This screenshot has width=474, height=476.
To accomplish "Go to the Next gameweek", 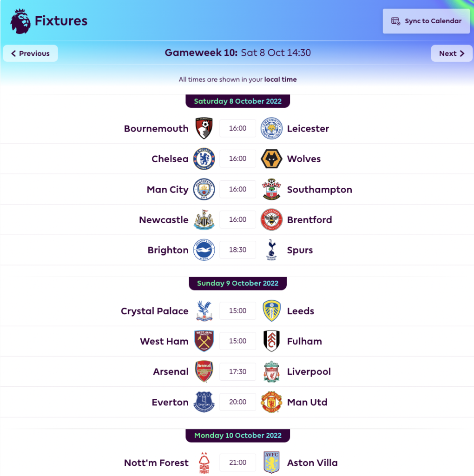I will coord(452,53).
